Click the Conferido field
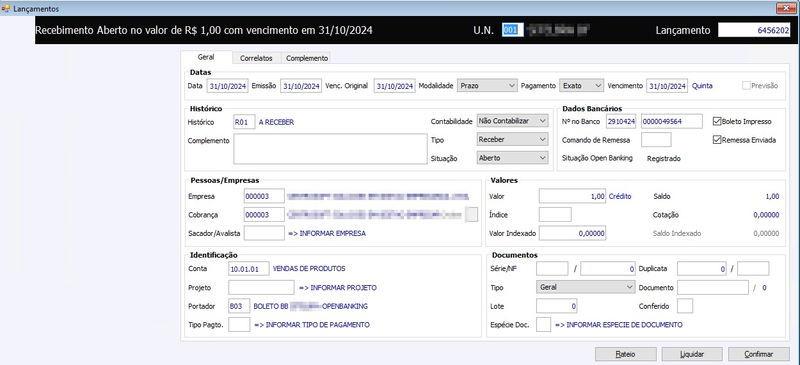Viewport: 800px width, 365px height. click(685, 306)
